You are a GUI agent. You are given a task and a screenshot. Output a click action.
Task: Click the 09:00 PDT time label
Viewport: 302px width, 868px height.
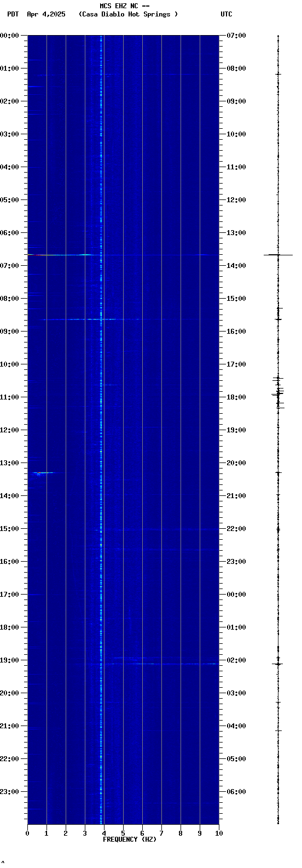click(x=10, y=332)
